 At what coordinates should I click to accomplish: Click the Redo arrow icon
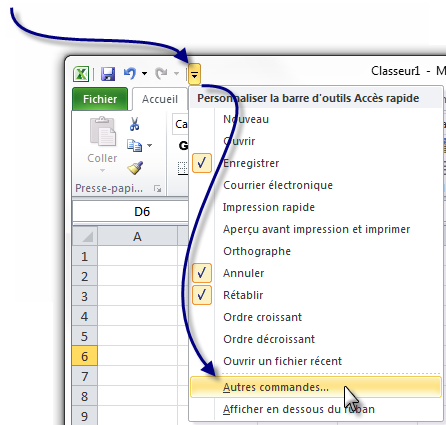point(162,73)
